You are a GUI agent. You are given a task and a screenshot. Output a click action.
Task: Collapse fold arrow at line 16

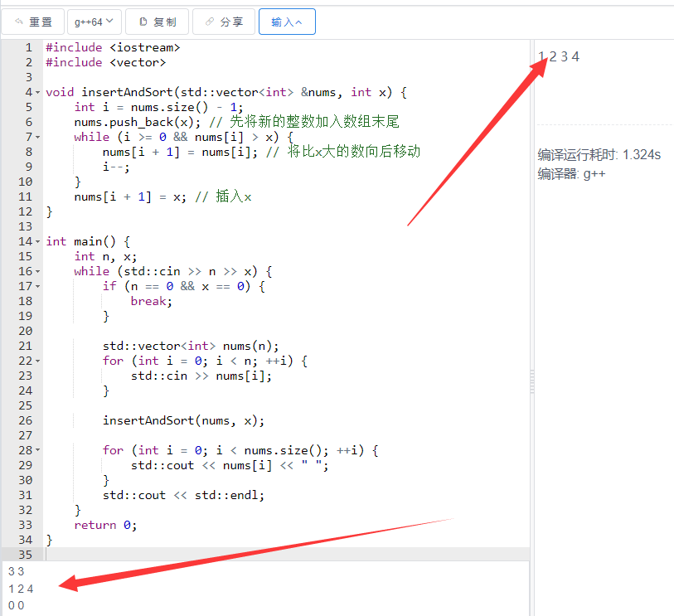[38, 272]
